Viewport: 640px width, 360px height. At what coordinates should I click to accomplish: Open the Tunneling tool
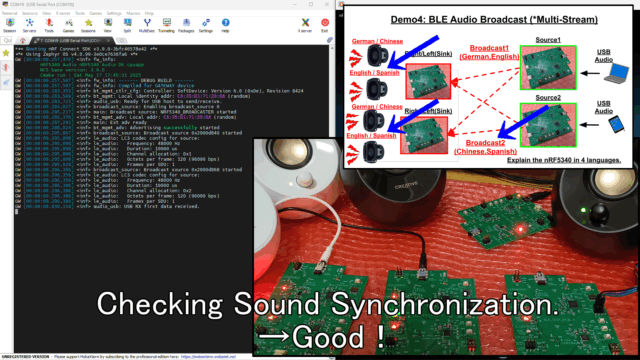pyautogui.click(x=166, y=25)
